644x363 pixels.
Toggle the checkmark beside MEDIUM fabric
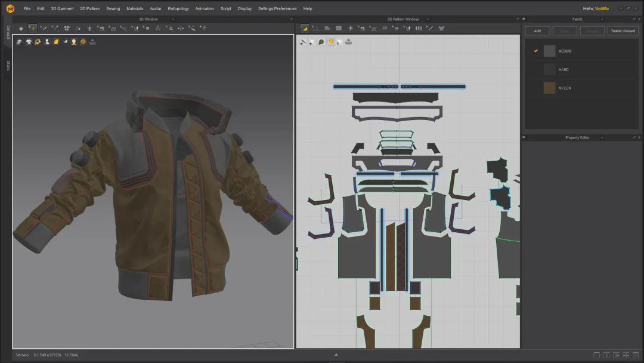pyautogui.click(x=535, y=51)
